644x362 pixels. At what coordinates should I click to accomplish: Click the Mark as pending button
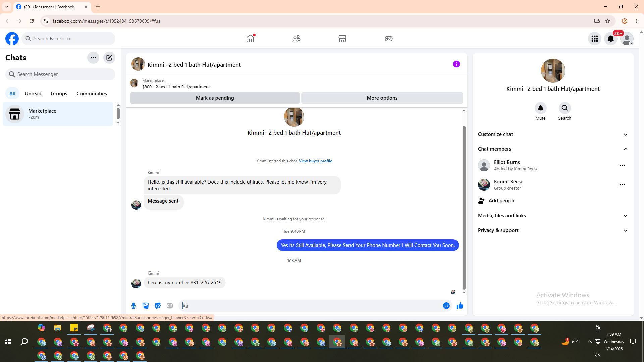pos(215,98)
